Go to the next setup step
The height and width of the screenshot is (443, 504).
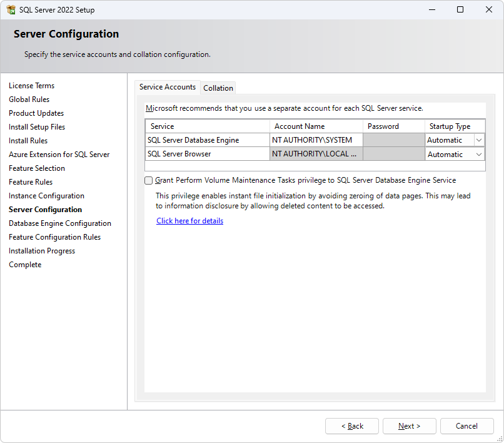point(409,426)
